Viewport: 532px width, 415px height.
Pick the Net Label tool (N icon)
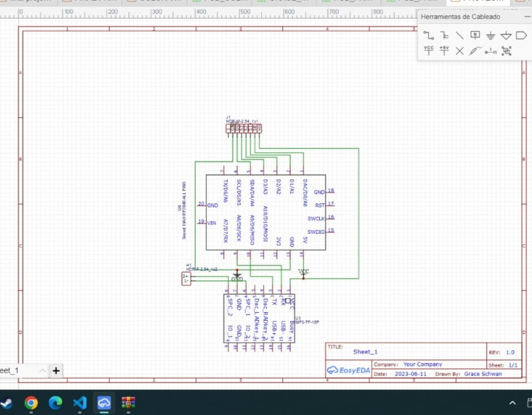tap(474, 36)
